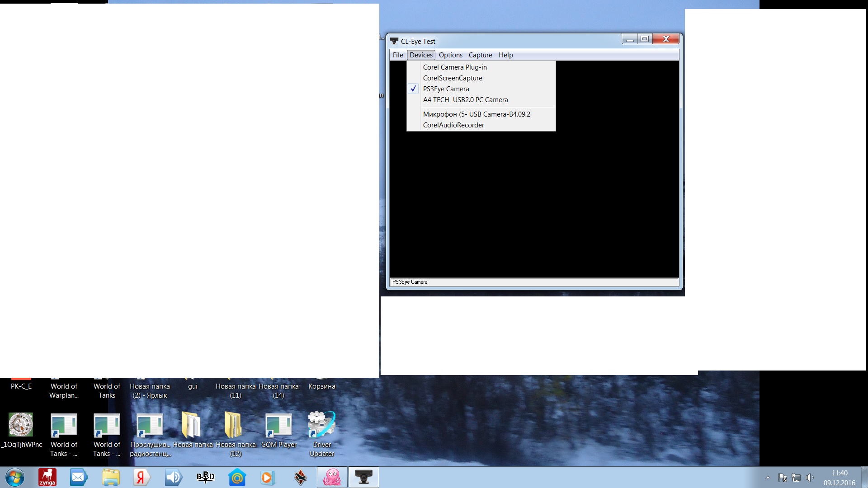The height and width of the screenshot is (488, 868).
Task: Select World of Tanks shortcut beside _1OgTjhWPnc
Action: click(64, 435)
